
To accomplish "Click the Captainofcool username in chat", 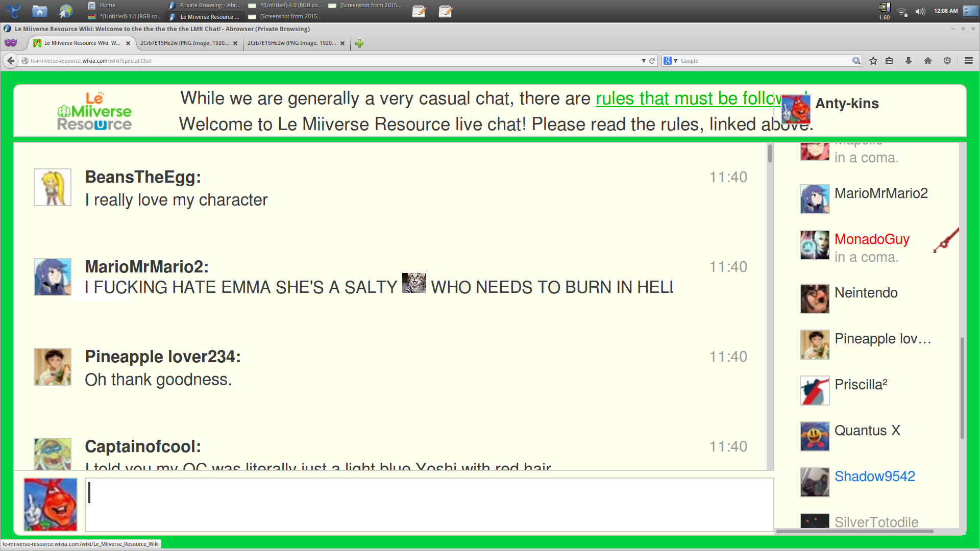I will [142, 446].
